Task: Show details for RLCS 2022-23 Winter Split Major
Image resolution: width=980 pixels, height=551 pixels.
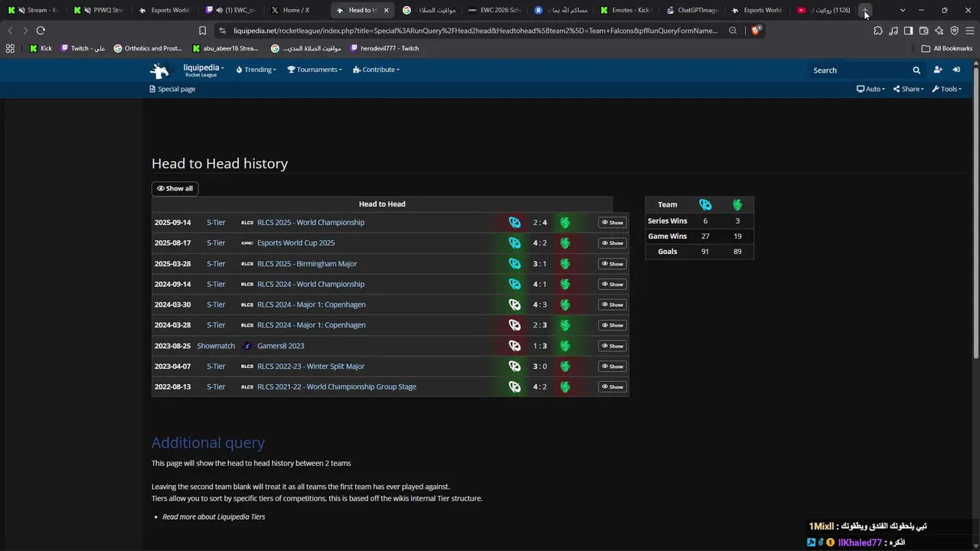Action: click(x=612, y=367)
